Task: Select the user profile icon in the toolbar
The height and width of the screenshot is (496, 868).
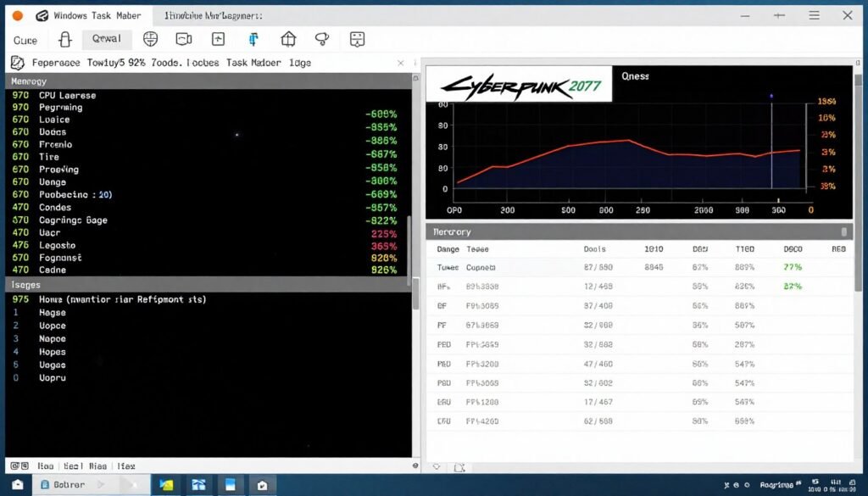Action: [x=64, y=40]
